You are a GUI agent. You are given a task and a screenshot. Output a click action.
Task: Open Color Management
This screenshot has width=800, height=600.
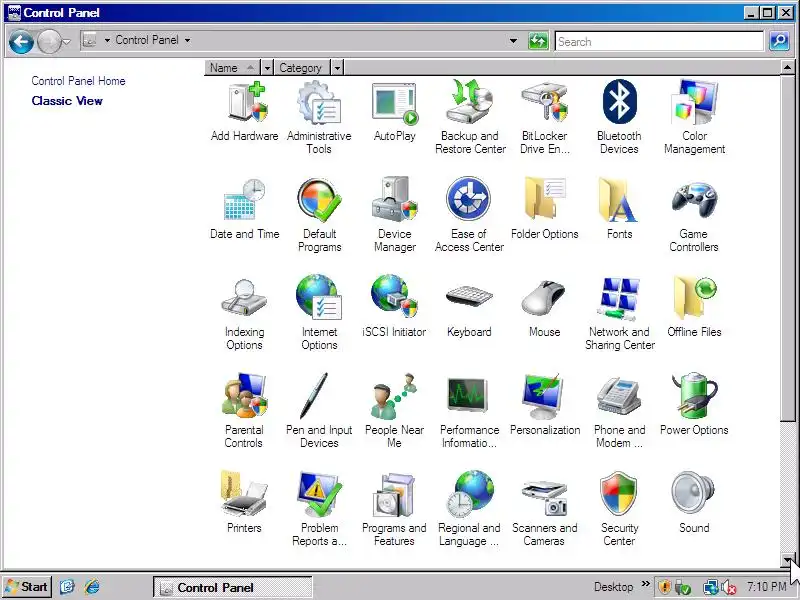(694, 117)
